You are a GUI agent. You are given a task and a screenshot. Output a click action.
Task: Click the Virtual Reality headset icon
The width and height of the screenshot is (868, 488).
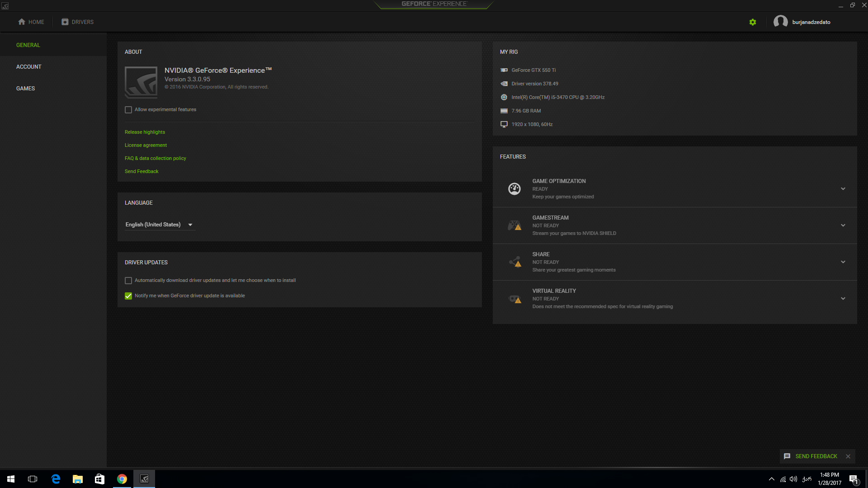tap(514, 299)
